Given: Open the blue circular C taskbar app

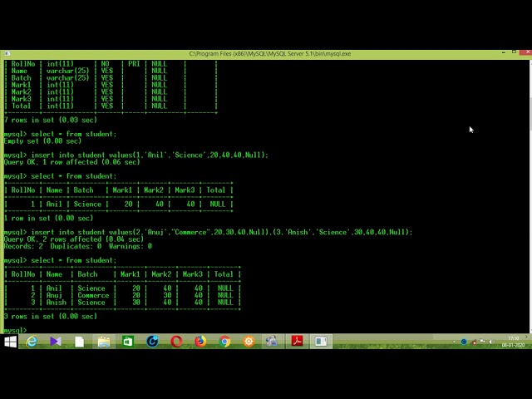Looking at the screenshot, I should point(152,342).
